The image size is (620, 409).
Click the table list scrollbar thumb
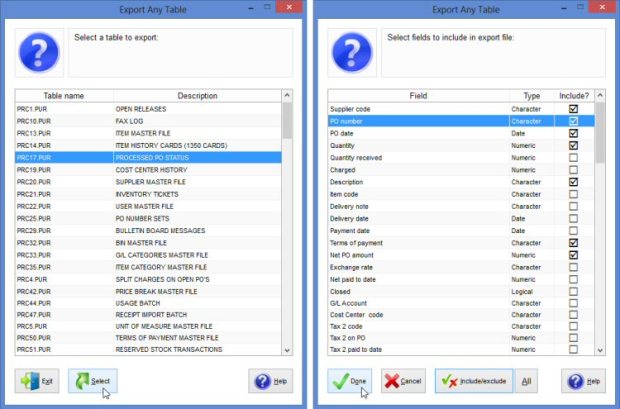pyautogui.click(x=287, y=121)
